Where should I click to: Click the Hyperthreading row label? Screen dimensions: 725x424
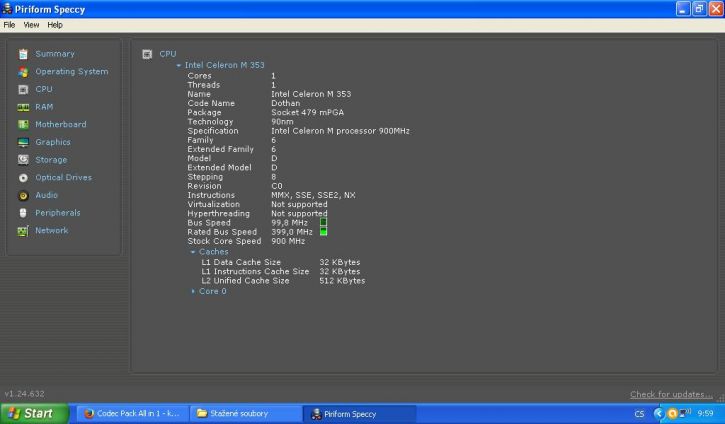click(218, 214)
